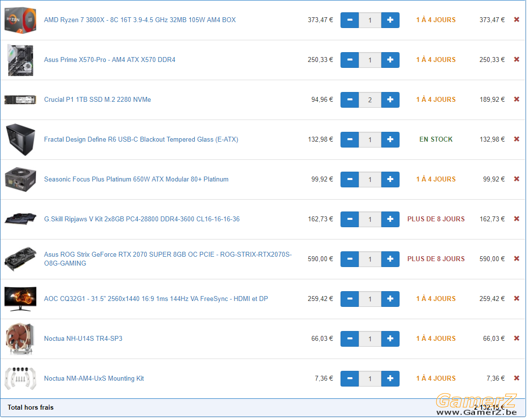Decrease quantity of Noctua NM-AM4-UxS Mounting Kit
This screenshot has width=527, height=420.
coord(349,379)
